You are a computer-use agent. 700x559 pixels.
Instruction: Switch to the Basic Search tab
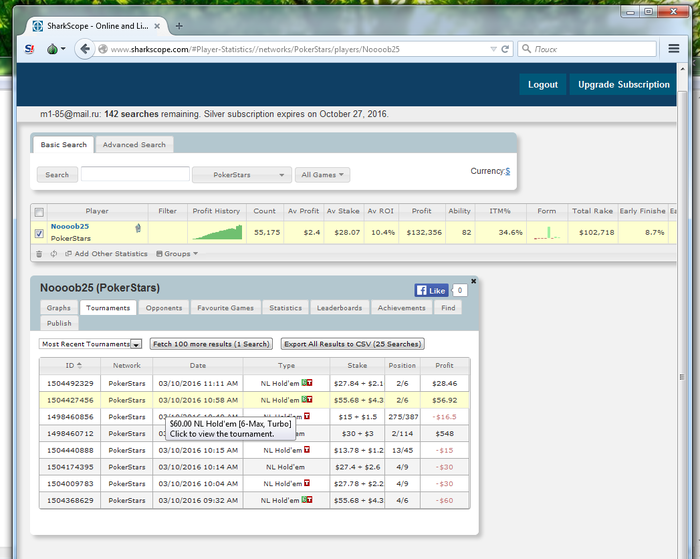pos(63,145)
